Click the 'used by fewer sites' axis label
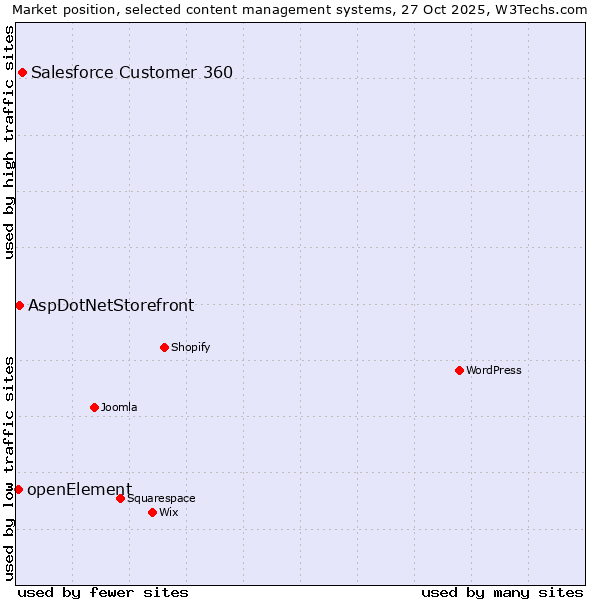The image size is (600, 600). (103, 592)
